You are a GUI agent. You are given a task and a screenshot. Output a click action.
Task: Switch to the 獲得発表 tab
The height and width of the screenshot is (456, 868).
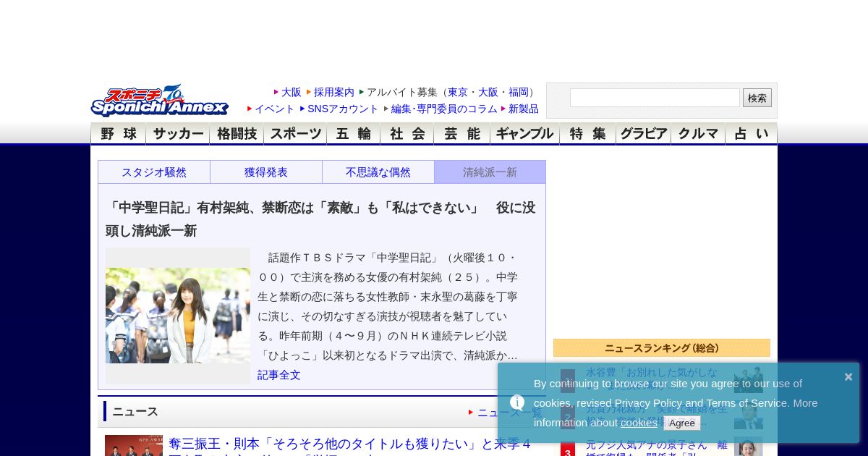click(x=266, y=172)
